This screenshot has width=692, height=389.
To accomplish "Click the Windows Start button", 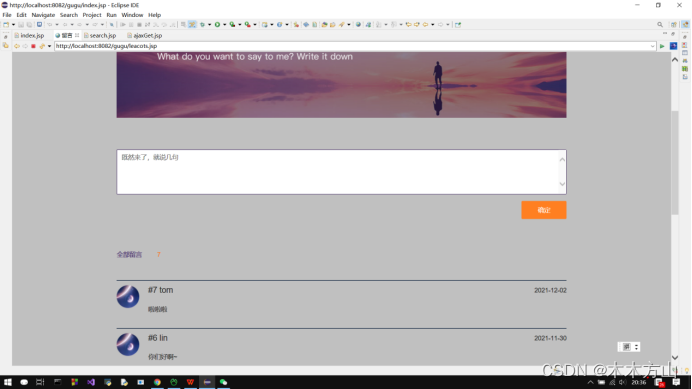I will pos(8,382).
